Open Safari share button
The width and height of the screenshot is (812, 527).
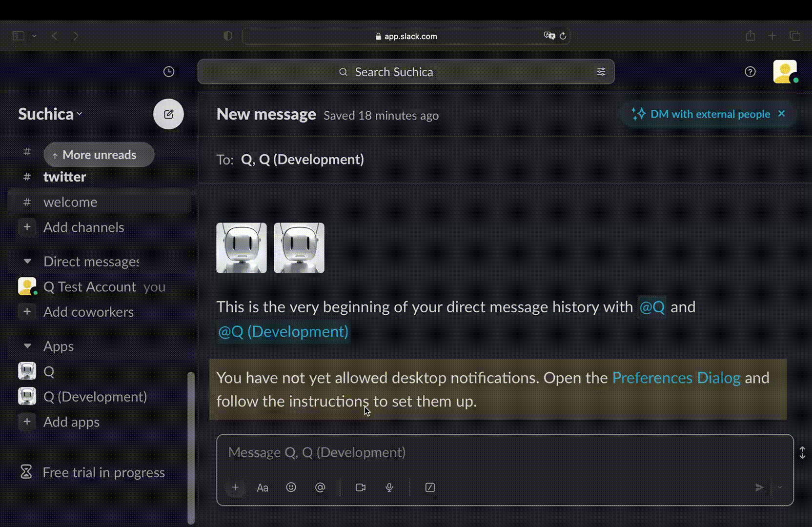coord(751,36)
